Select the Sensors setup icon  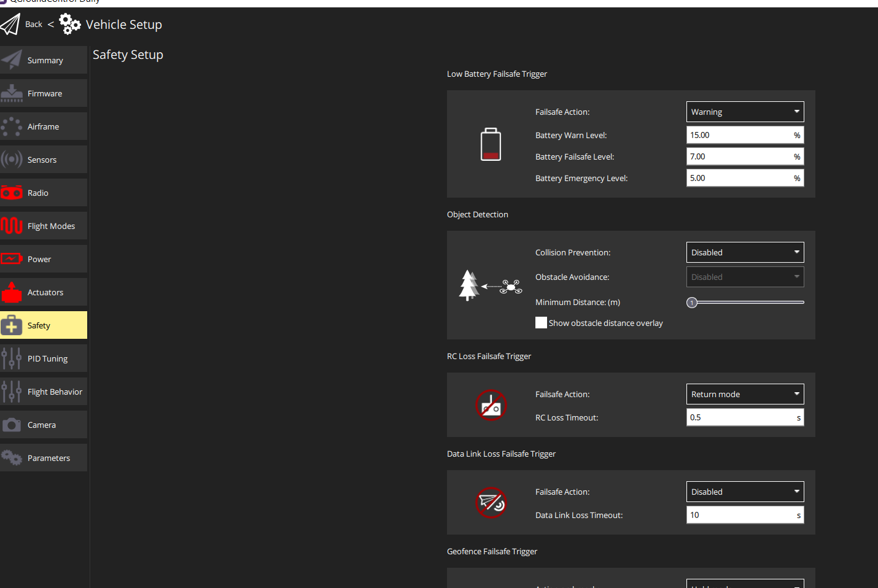pos(12,159)
